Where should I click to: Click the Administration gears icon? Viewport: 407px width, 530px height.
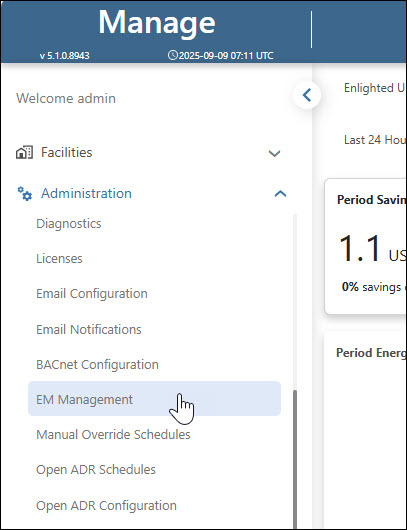click(24, 193)
